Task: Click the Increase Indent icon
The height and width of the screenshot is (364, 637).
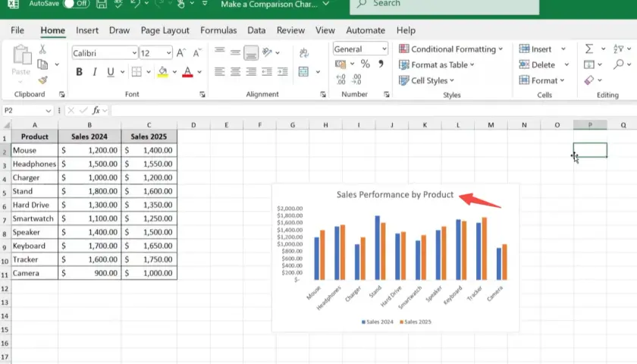Action: tap(283, 72)
